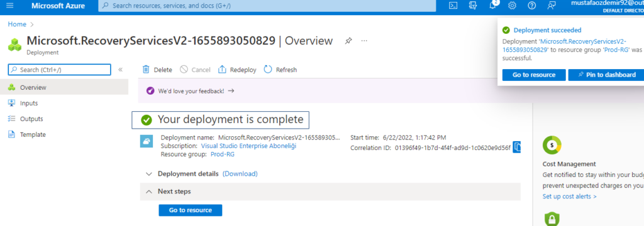Open We'd love your feedback banner

pyautogui.click(x=191, y=90)
